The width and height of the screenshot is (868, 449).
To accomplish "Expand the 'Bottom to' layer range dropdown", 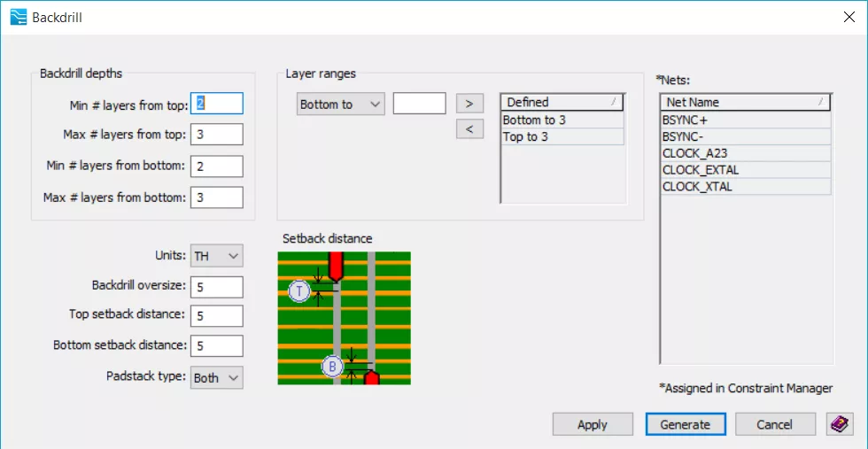I will click(340, 105).
